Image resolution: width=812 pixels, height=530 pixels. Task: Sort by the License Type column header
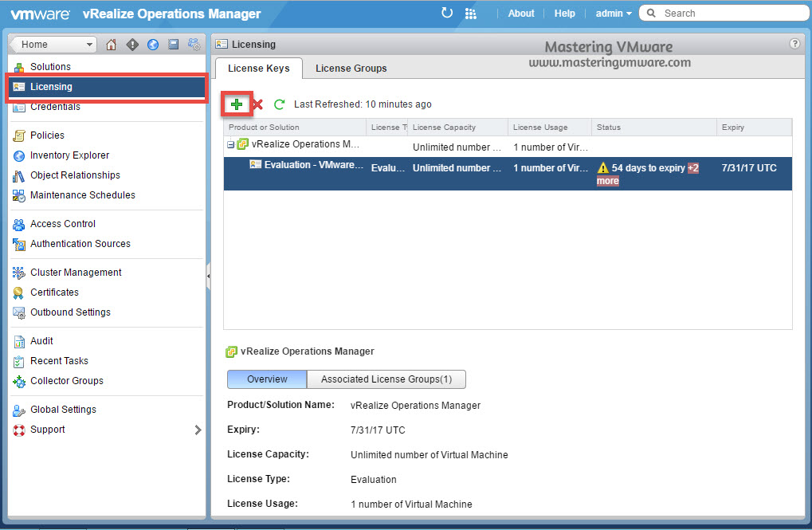[x=387, y=128]
